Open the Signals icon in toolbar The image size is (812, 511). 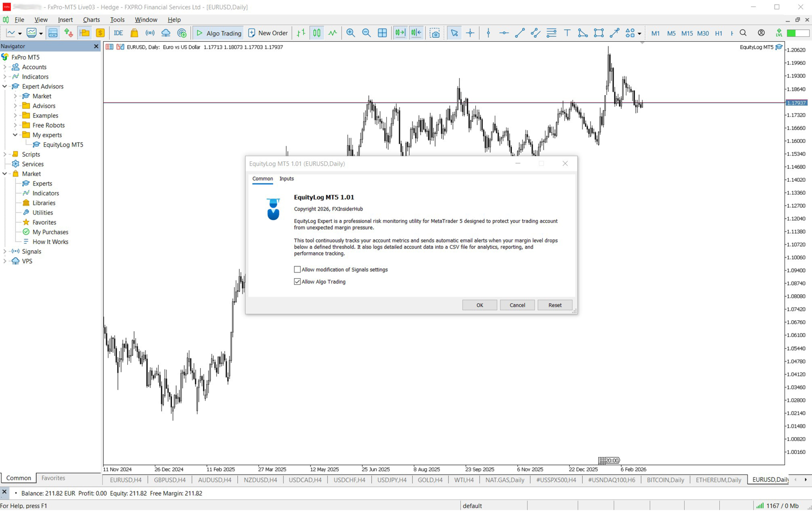tap(150, 33)
